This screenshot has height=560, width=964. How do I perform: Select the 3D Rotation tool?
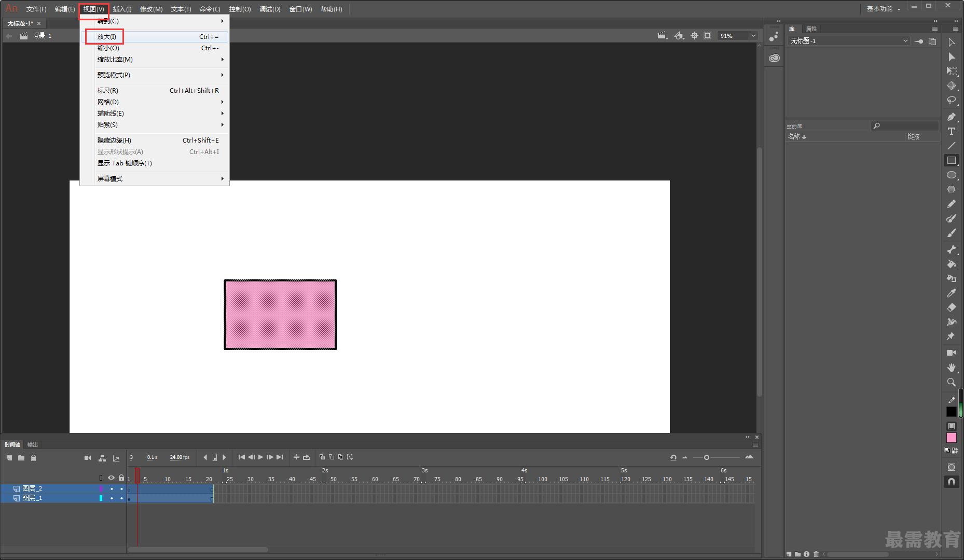(x=951, y=86)
